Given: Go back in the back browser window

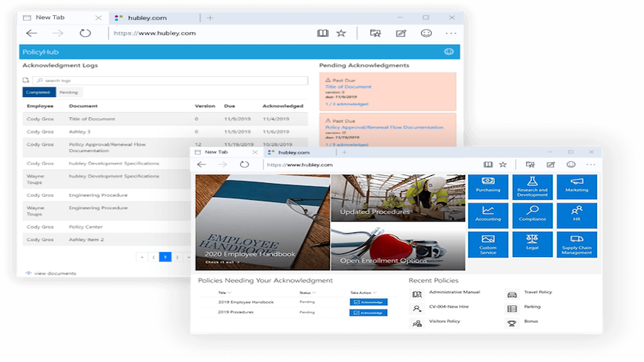Looking at the screenshot, I should [x=32, y=33].
